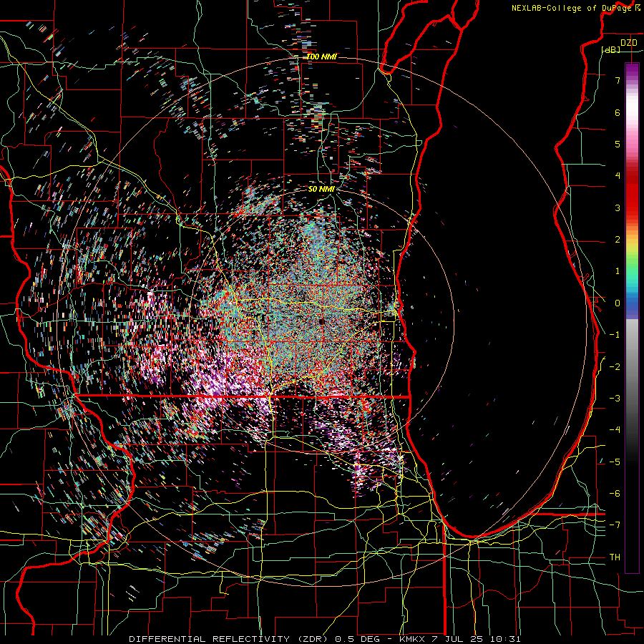Image resolution: width=644 pixels, height=644 pixels.
Task: Click the 2 value on color scale
Action: (x=618, y=240)
